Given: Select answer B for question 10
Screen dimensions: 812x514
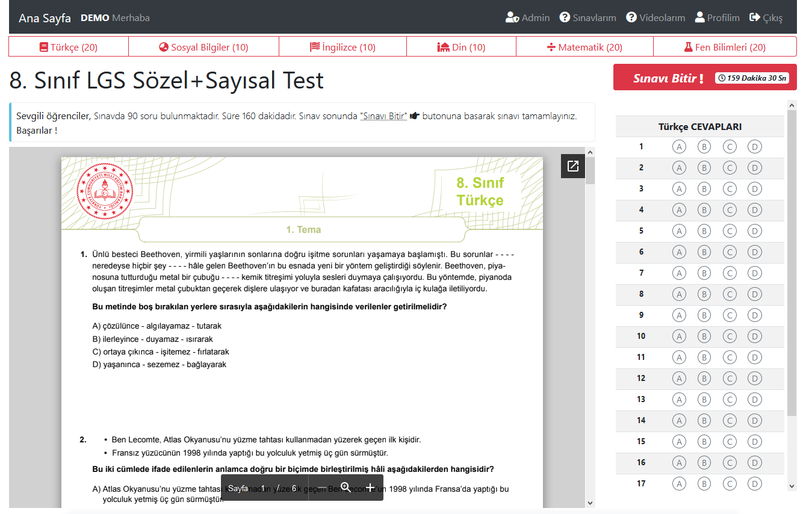Looking at the screenshot, I should pyautogui.click(x=704, y=336).
